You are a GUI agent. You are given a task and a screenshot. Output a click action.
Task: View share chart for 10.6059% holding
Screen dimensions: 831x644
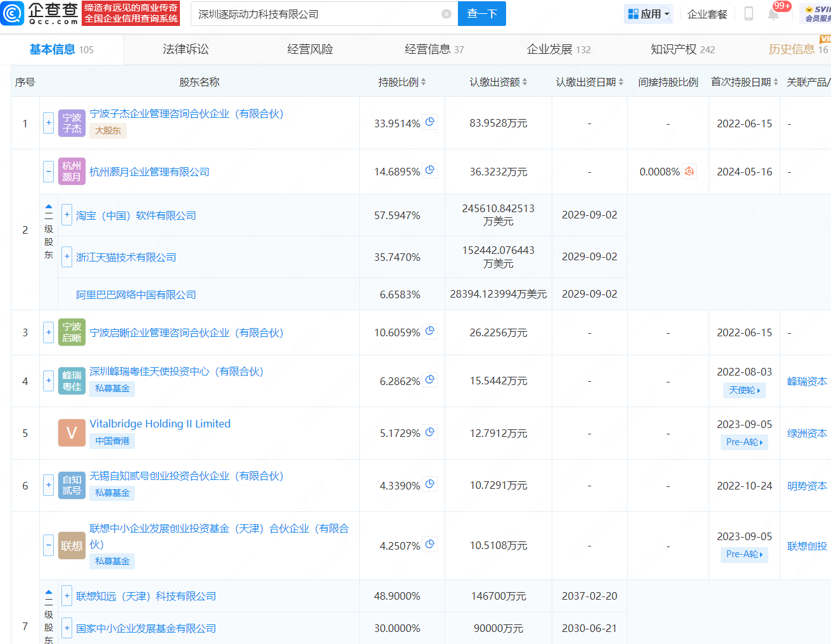point(430,331)
